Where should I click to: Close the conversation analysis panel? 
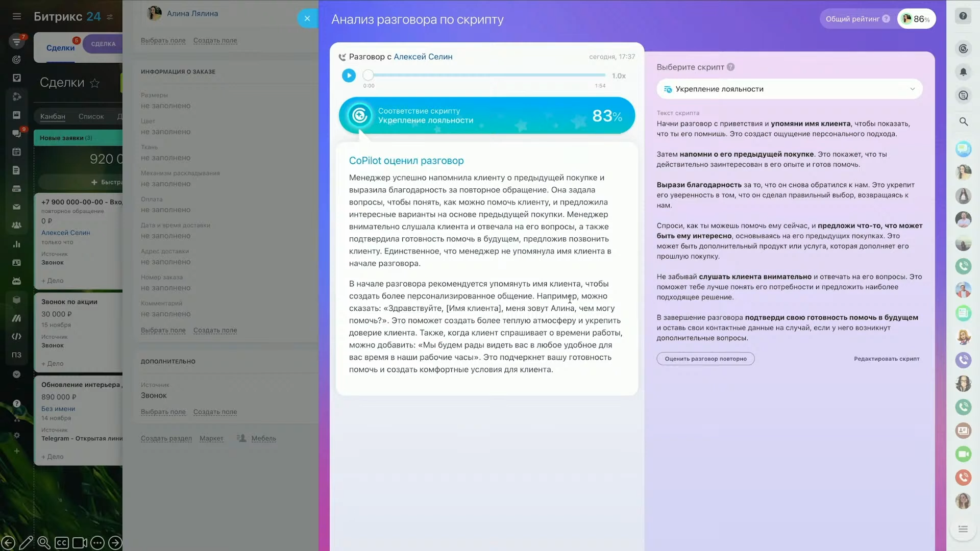pos(307,18)
